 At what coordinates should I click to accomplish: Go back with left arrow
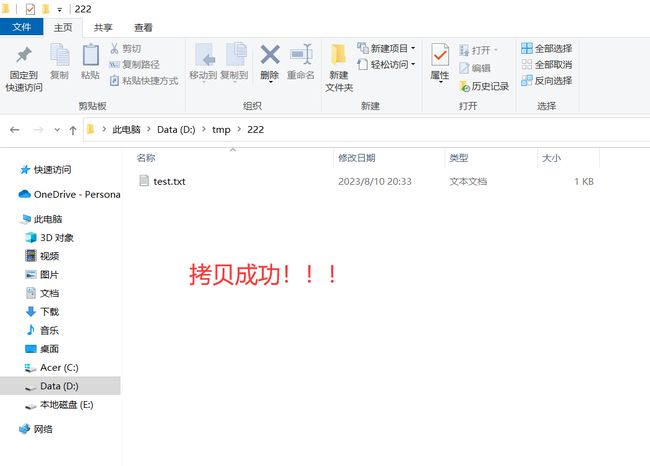(15, 130)
